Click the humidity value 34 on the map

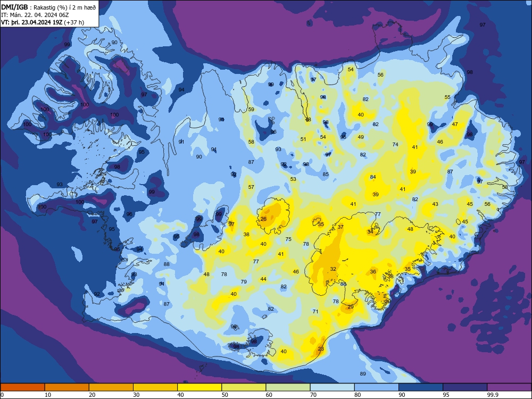[370, 231]
